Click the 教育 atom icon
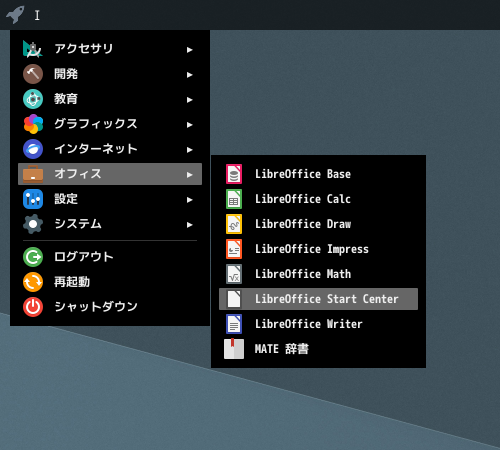Viewport: 500px width, 450px height. (33, 99)
